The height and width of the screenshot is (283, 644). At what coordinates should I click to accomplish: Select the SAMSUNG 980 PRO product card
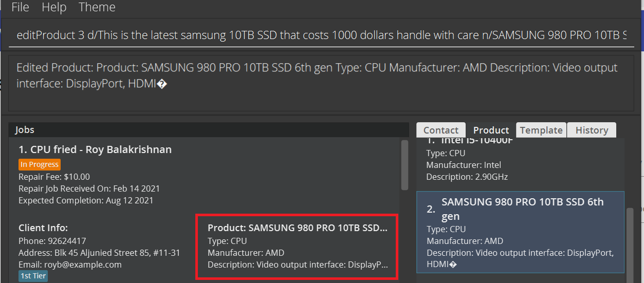[520, 232]
